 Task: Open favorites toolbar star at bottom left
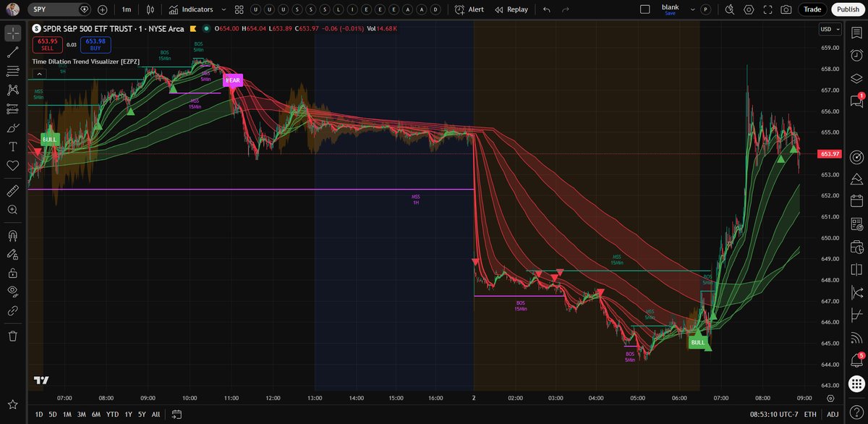point(12,404)
